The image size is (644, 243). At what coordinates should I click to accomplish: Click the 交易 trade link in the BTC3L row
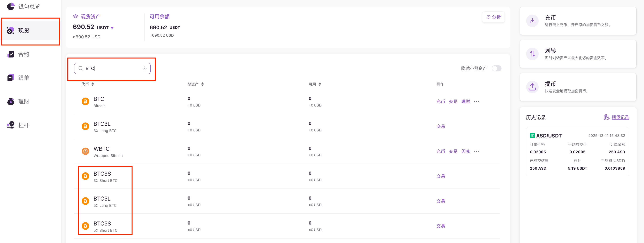440,127
